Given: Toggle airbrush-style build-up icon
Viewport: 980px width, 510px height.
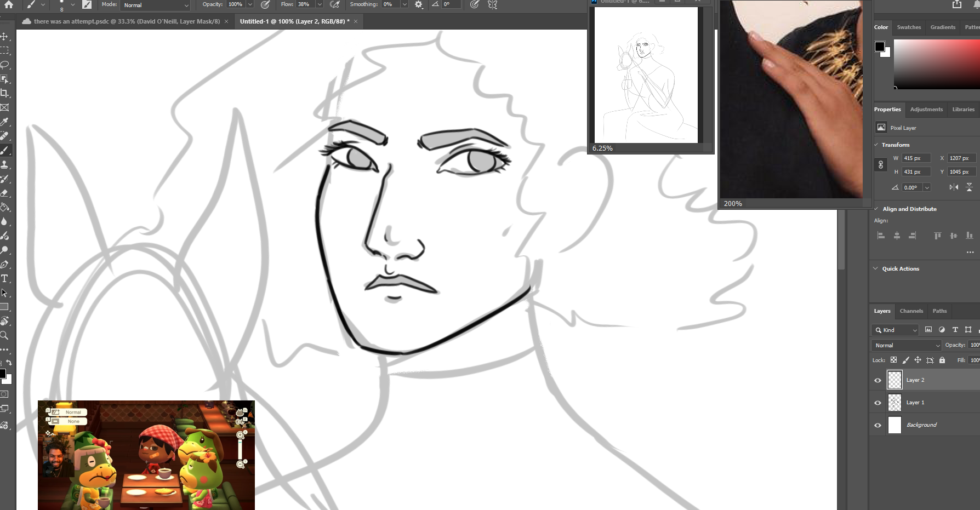Looking at the screenshot, I should pos(335,4).
